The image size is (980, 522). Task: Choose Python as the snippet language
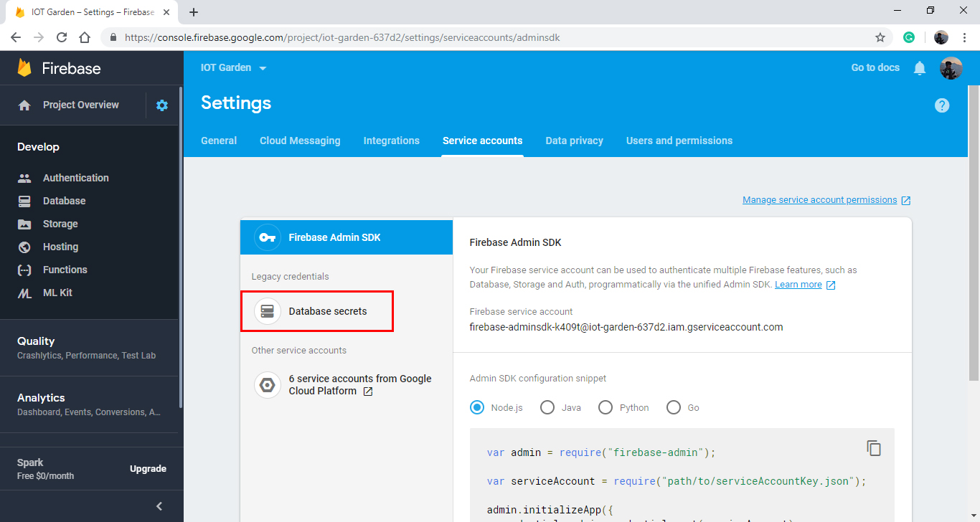tap(605, 407)
